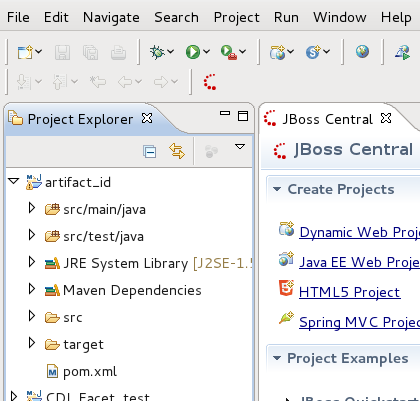Image resolution: width=420 pixels, height=401 pixels.
Task: Maximize the Project Explorer view
Action: click(243, 116)
